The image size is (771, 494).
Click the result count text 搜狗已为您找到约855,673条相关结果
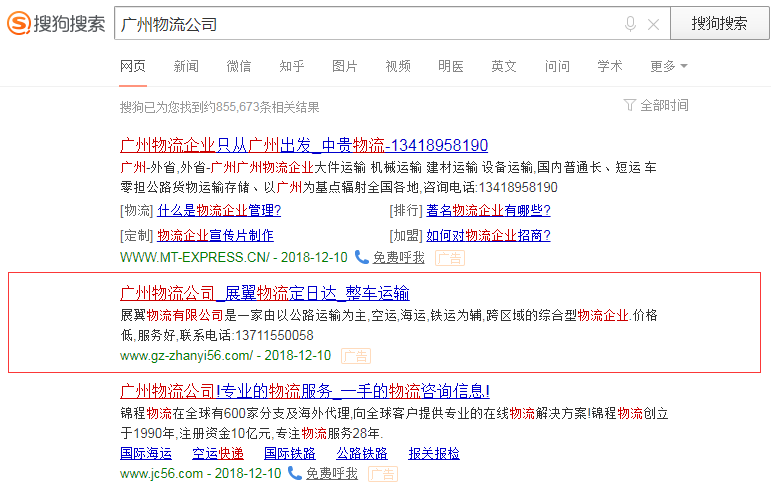220,107
